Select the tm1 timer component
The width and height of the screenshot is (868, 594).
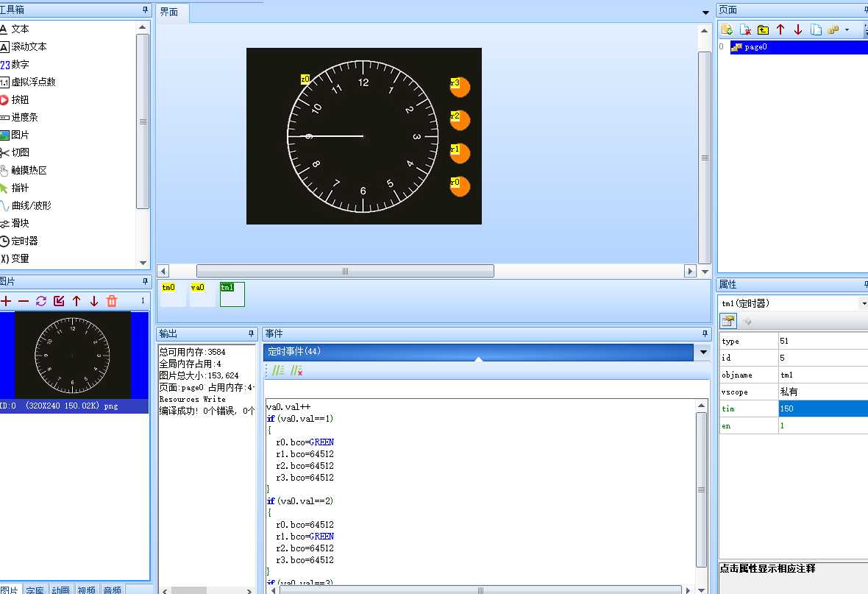pyautogui.click(x=232, y=294)
